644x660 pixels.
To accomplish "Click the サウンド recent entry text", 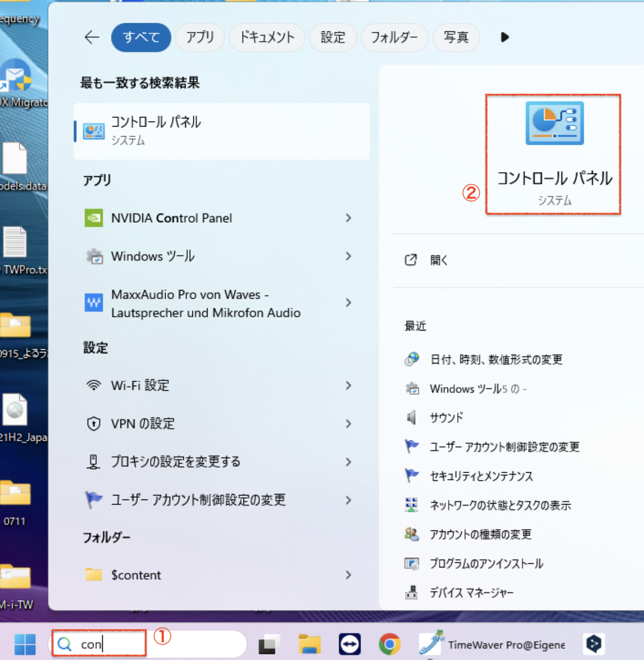I will click(x=447, y=418).
